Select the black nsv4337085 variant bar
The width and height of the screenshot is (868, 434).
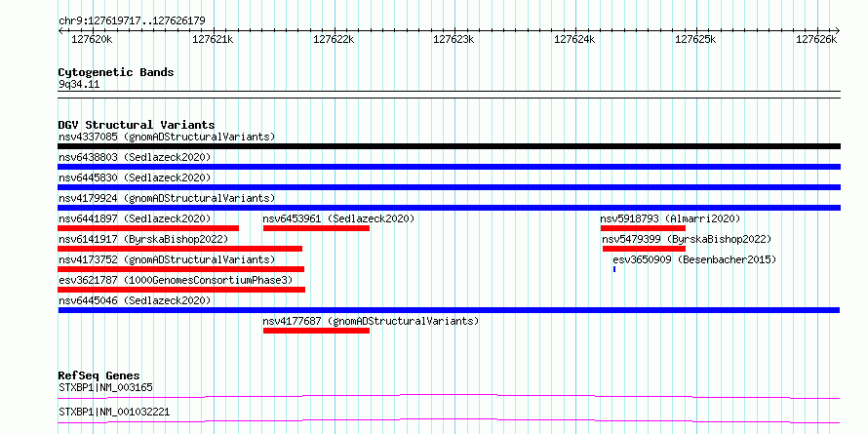tap(449, 146)
